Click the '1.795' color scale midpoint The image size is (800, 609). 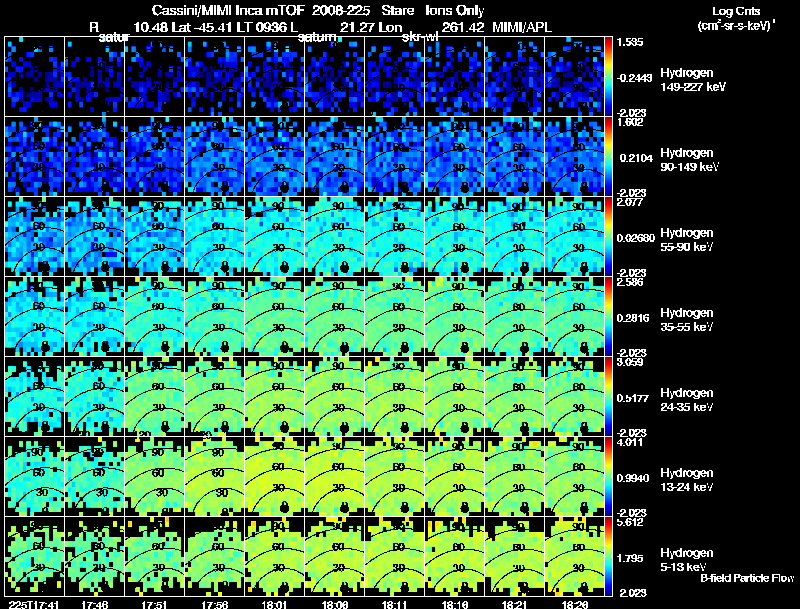[632, 559]
